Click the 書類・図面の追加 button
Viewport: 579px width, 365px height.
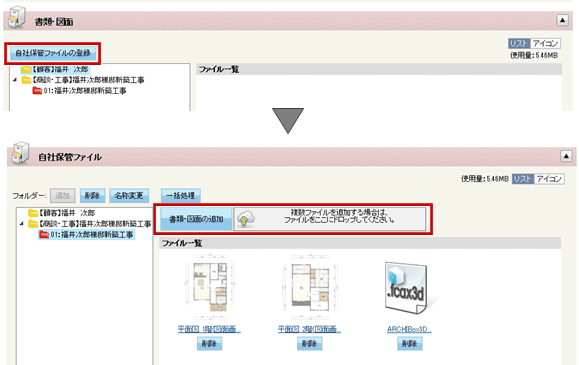pyautogui.click(x=196, y=219)
